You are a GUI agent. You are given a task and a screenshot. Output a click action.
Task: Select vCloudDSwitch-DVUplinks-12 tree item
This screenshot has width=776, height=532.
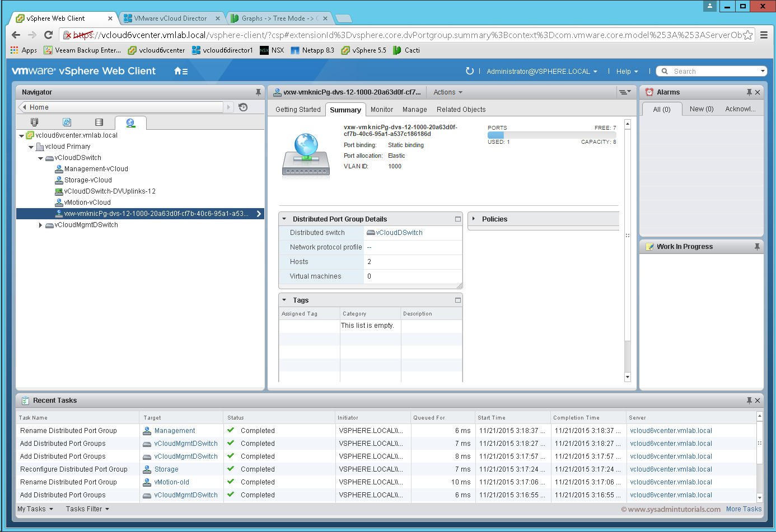point(110,191)
